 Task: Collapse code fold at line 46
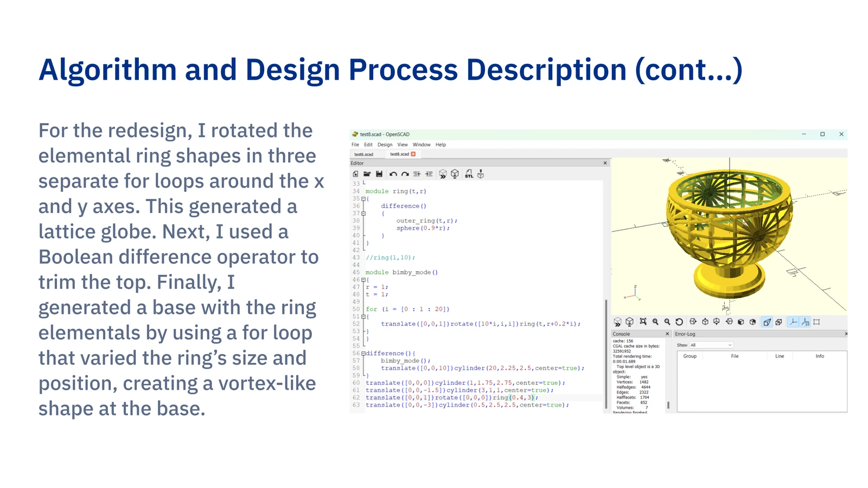(x=363, y=280)
